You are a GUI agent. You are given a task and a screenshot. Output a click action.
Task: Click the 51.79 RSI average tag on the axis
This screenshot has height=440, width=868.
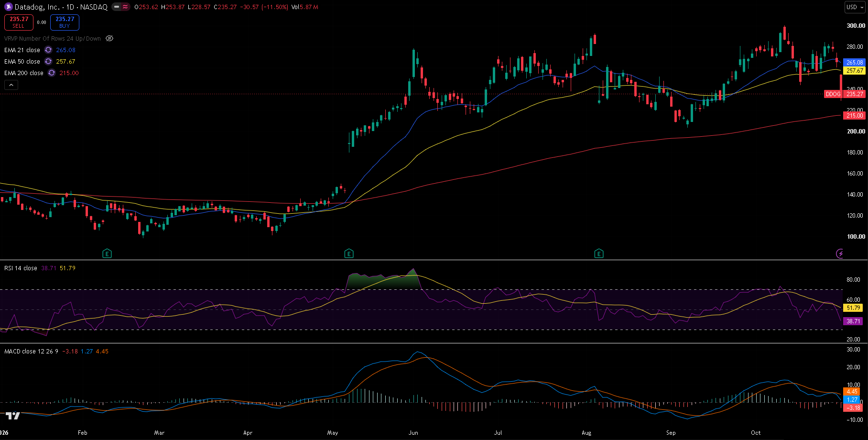[854, 308]
